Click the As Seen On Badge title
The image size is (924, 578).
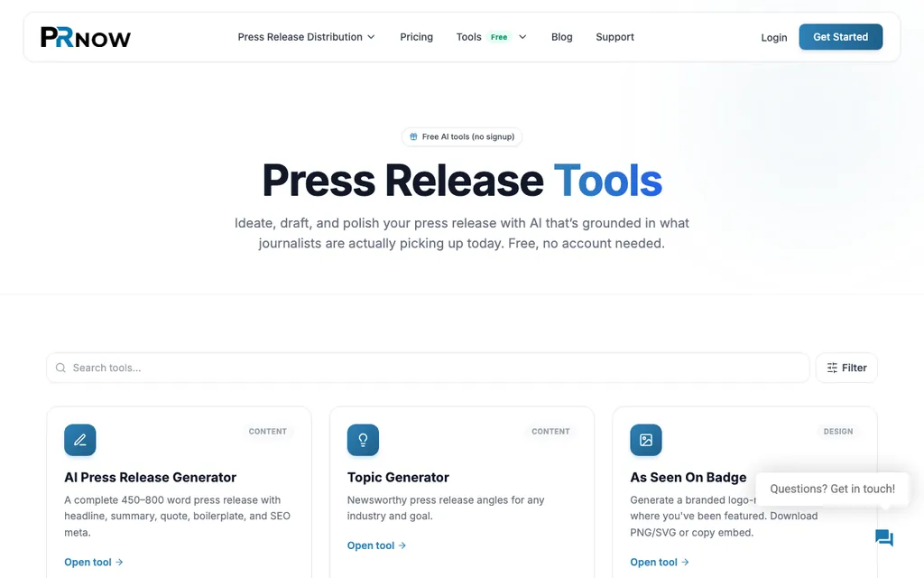coord(688,477)
